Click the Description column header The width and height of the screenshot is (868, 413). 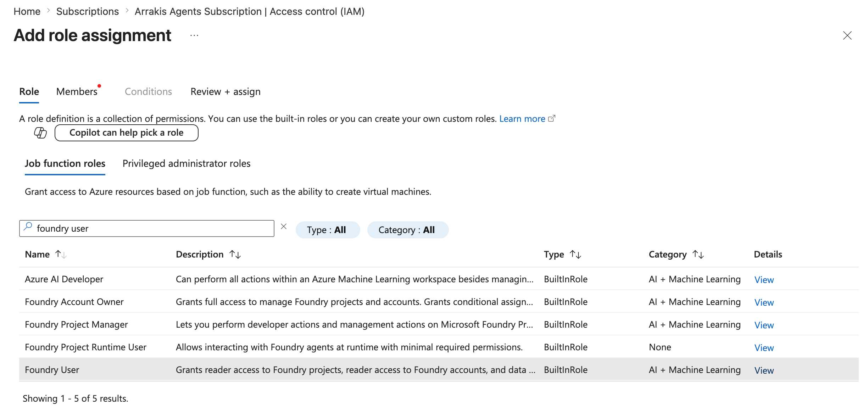200,254
